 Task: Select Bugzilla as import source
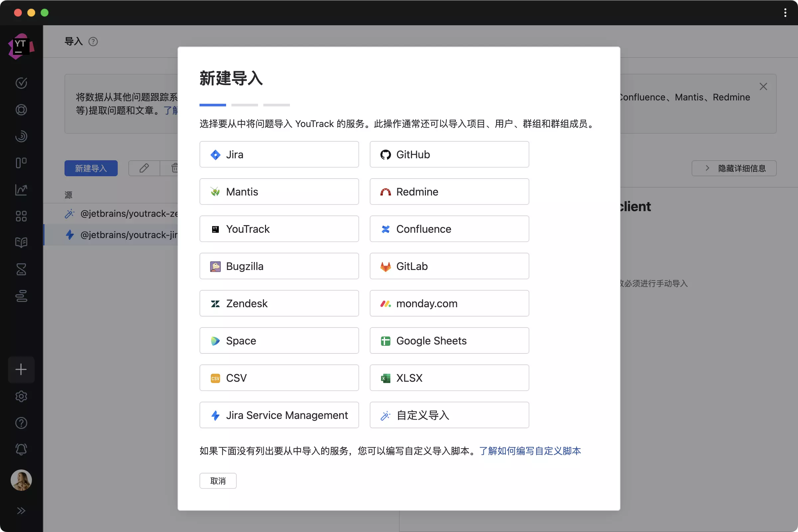279,266
